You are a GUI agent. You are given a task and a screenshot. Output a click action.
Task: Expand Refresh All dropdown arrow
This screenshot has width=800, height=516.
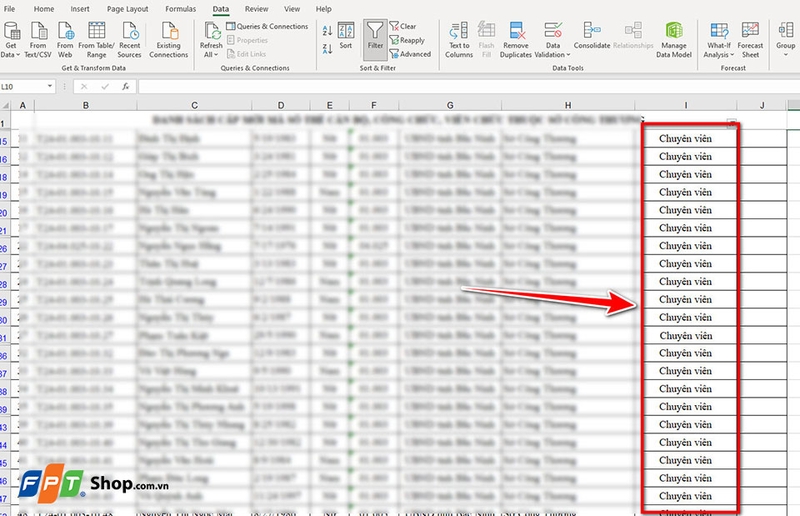click(211, 55)
